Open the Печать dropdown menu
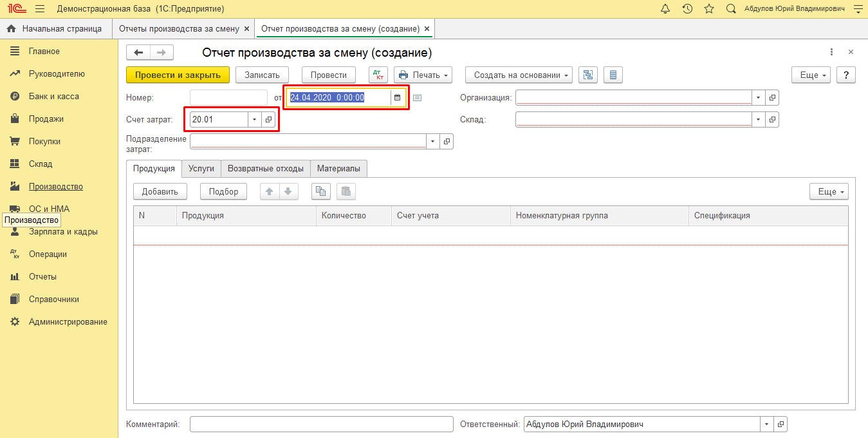Image resolution: width=868 pixels, height=438 pixels. point(423,75)
